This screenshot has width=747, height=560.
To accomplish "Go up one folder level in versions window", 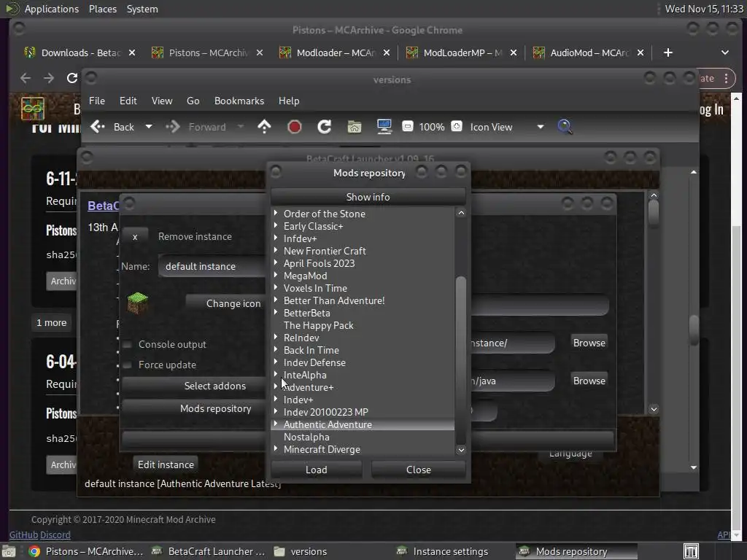I will pyautogui.click(x=264, y=127).
